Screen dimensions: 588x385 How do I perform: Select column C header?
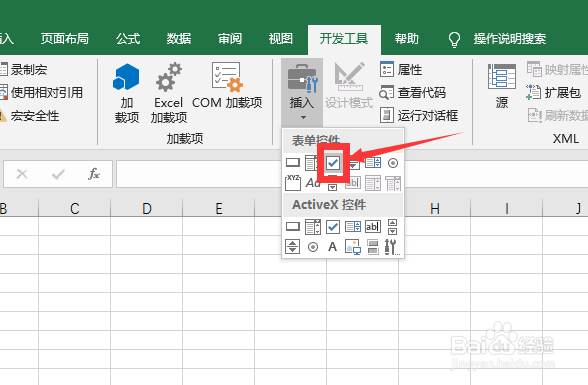pos(75,208)
